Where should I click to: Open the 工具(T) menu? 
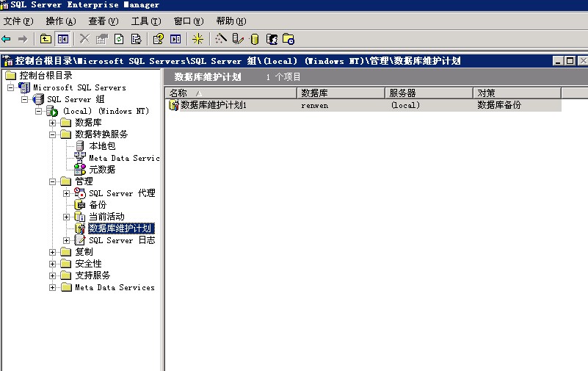pyautogui.click(x=146, y=21)
